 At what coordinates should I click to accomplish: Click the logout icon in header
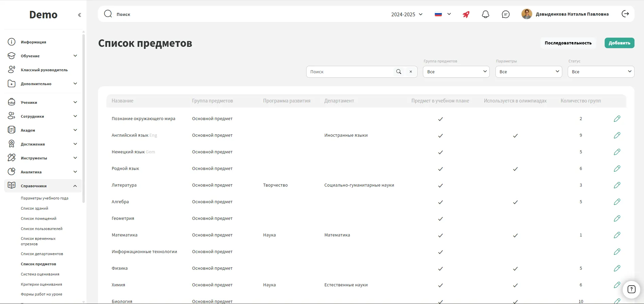pos(625,14)
